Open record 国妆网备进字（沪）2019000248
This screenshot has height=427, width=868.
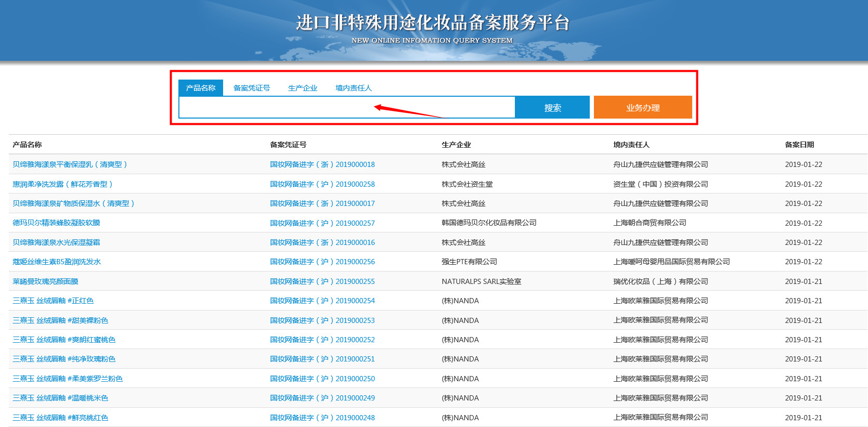[x=322, y=418]
